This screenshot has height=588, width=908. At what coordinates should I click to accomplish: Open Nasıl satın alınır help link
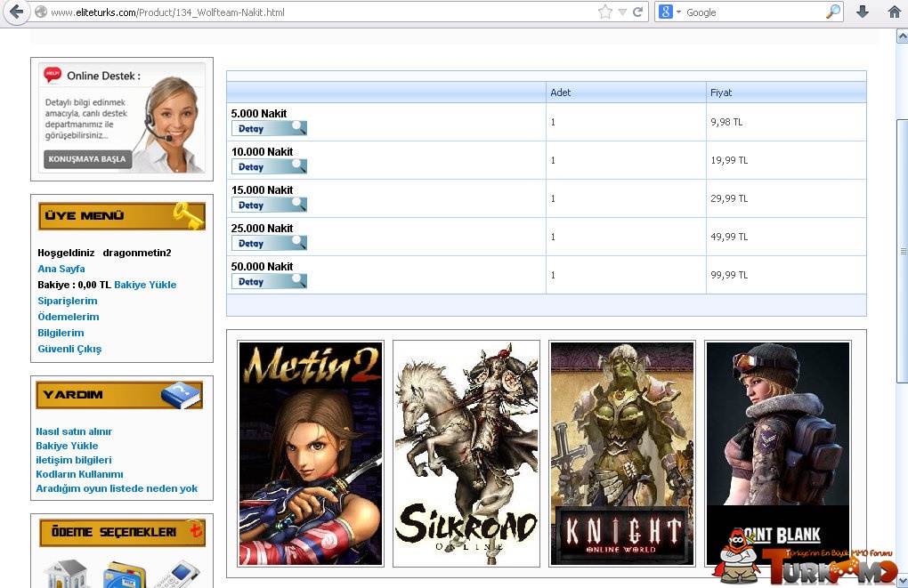(x=74, y=431)
